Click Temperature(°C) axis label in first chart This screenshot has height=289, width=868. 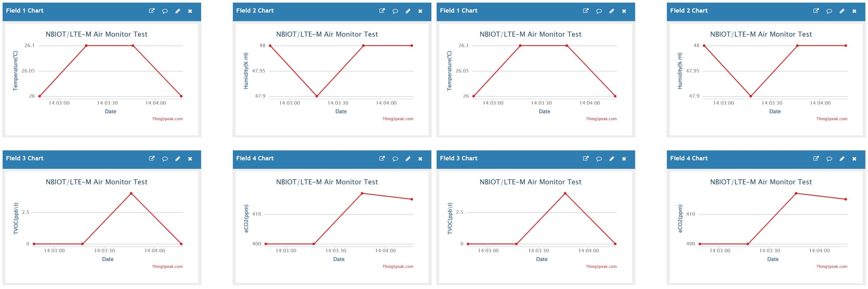(x=15, y=71)
